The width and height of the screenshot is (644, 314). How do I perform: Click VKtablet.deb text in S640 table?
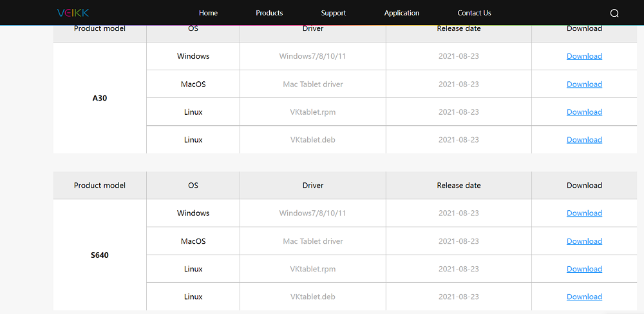[x=312, y=297]
